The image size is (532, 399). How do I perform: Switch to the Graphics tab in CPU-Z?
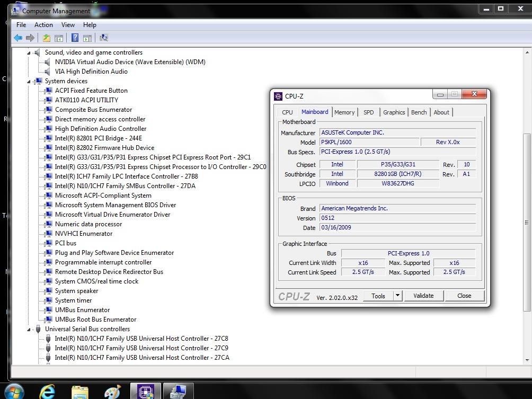[x=394, y=112]
